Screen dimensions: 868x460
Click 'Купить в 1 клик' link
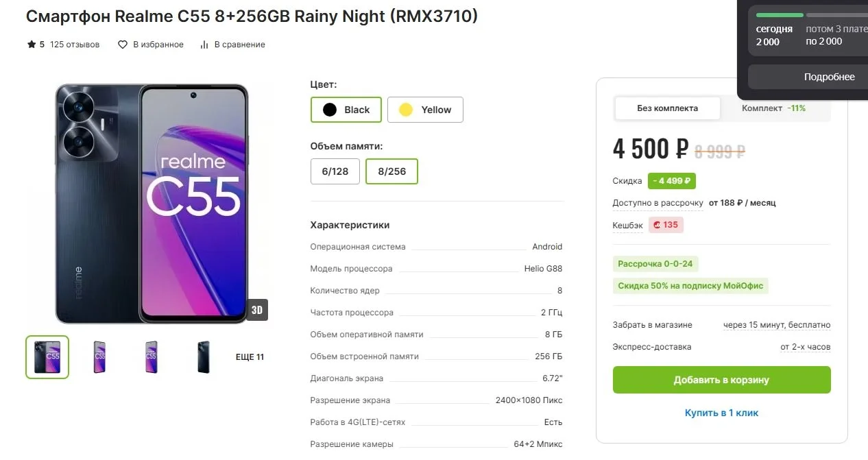pos(722,413)
